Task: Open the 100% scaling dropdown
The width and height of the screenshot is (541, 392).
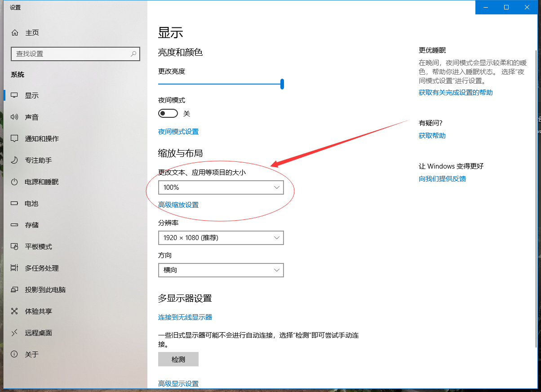Action: coord(221,187)
